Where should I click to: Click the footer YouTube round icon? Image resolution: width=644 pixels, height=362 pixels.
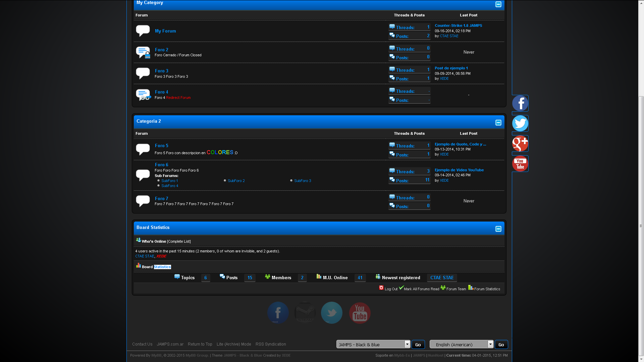pos(360,312)
